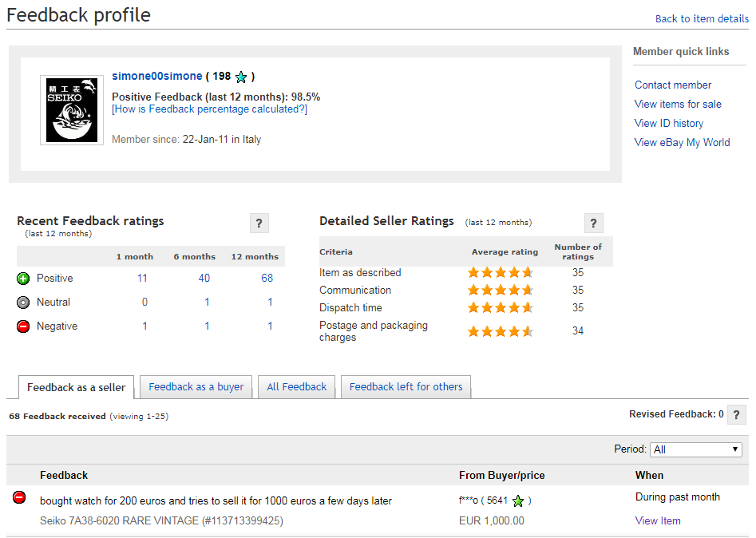Open Contact member link
The height and width of the screenshot is (538, 756).
pyautogui.click(x=673, y=85)
